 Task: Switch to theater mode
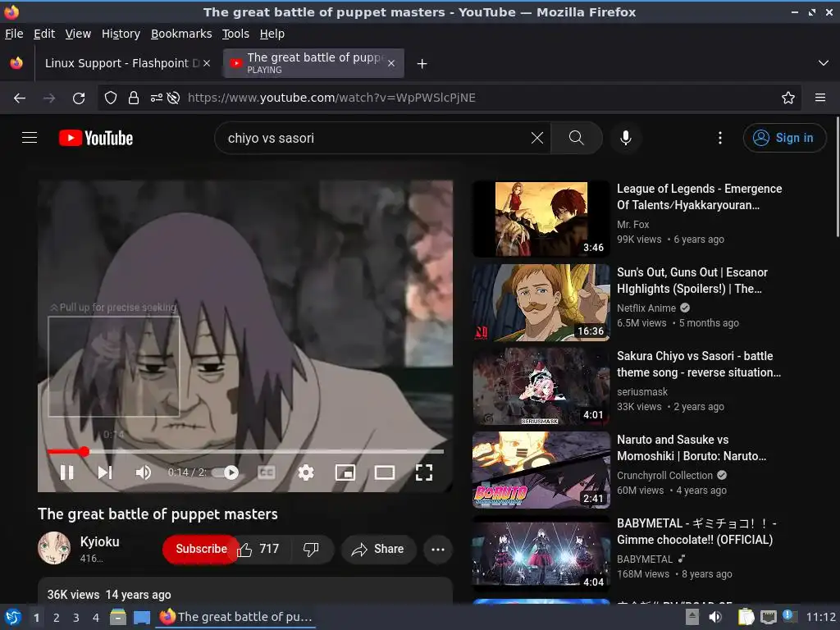(x=385, y=472)
